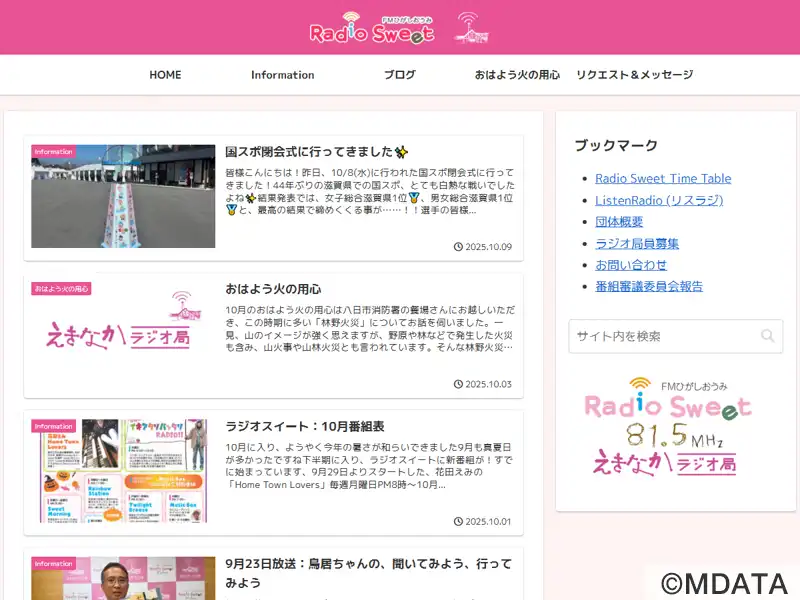This screenshot has height=600, width=800.
Task: Open the お問い合わせ link
Action: 631,265
